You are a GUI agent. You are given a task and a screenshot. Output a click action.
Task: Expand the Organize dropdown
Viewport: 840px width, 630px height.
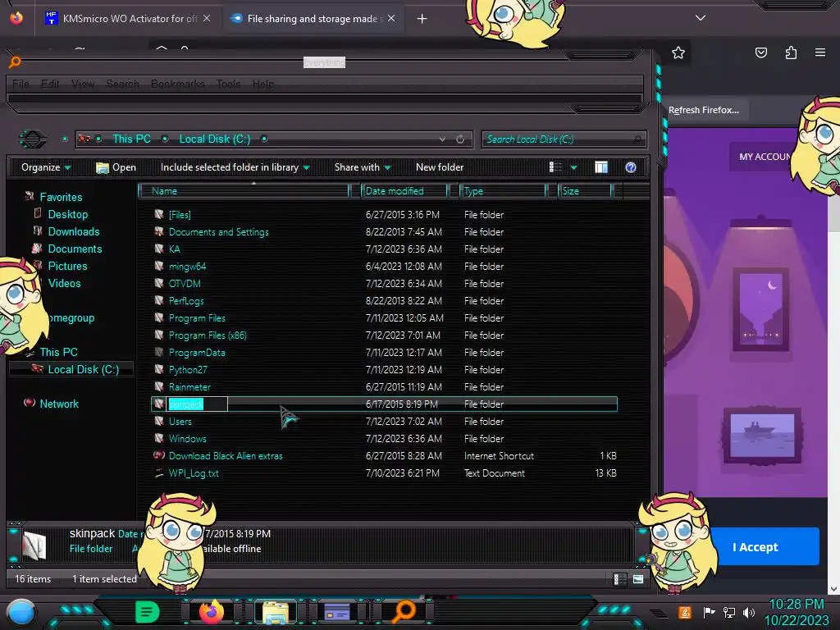pyautogui.click(x=46, y=167)
